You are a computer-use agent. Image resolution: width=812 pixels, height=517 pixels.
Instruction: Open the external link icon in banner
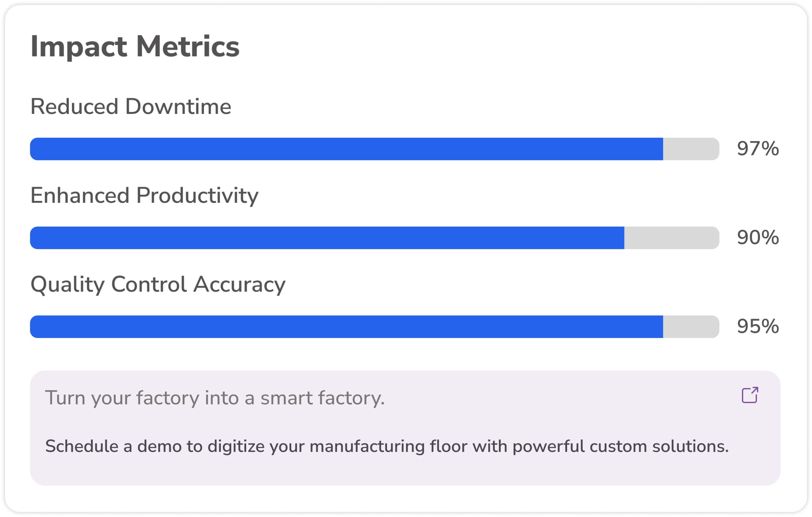coord(750,395)
